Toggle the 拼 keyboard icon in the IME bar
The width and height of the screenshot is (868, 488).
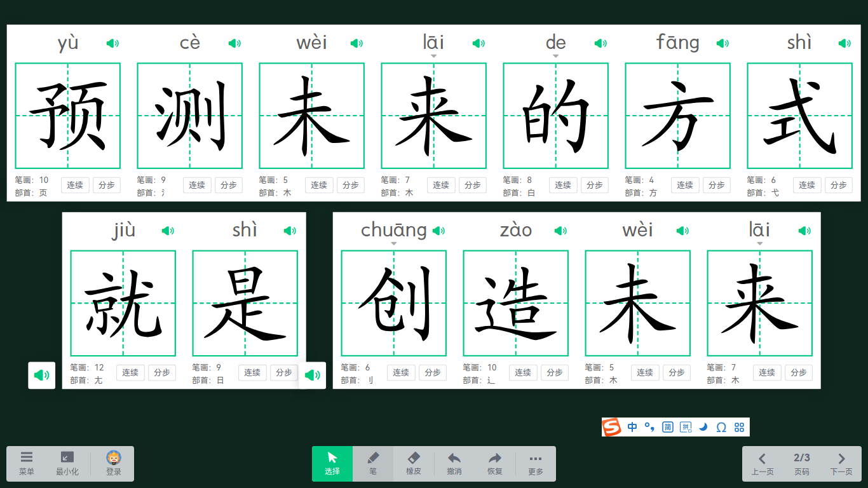tap(686, 427)
